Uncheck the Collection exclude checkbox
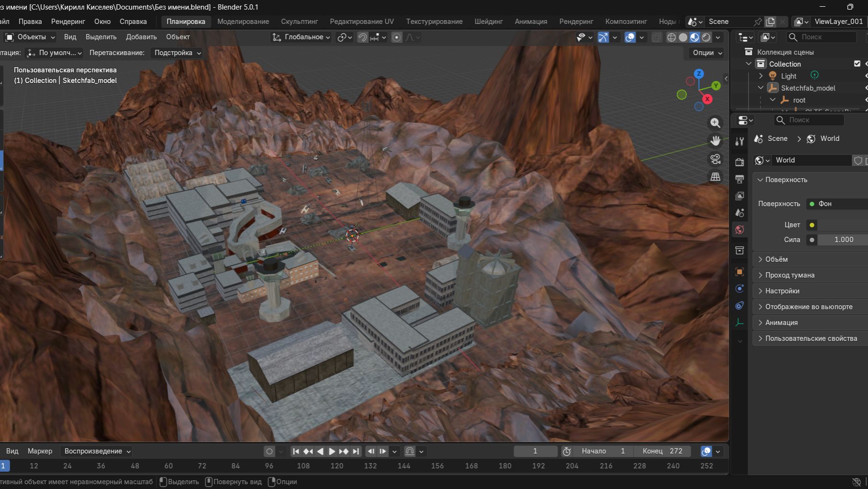 point(857,64)
